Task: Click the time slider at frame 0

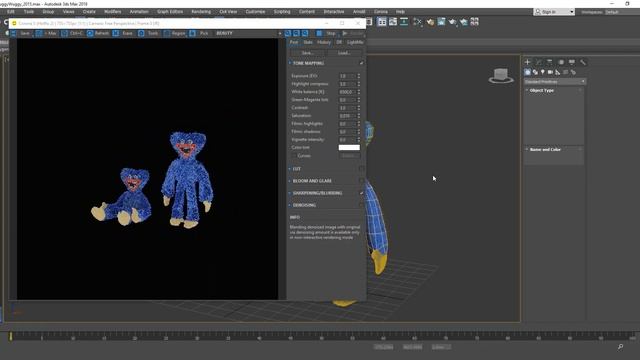Action: point(11,336)
